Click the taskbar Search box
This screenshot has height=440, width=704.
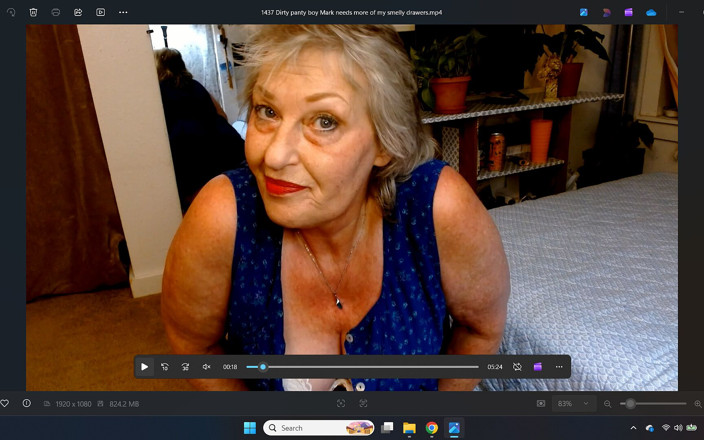[318, 428]
